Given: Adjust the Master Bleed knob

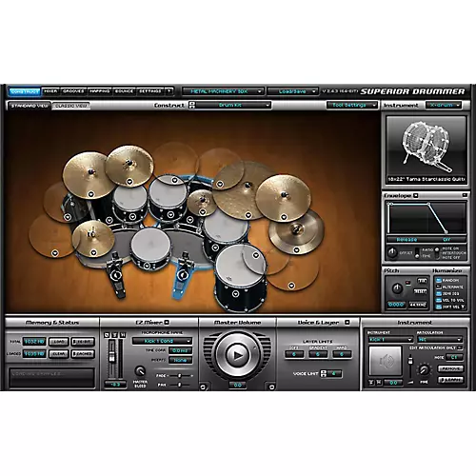Looking at the screenshot, I should coord(140,370).
